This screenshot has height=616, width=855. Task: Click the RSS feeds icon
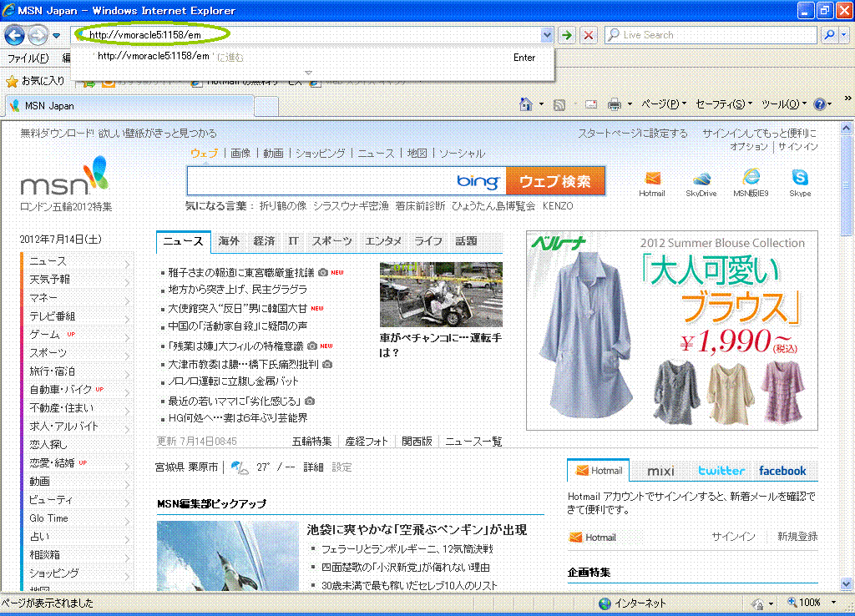click(x=559, y=104)
